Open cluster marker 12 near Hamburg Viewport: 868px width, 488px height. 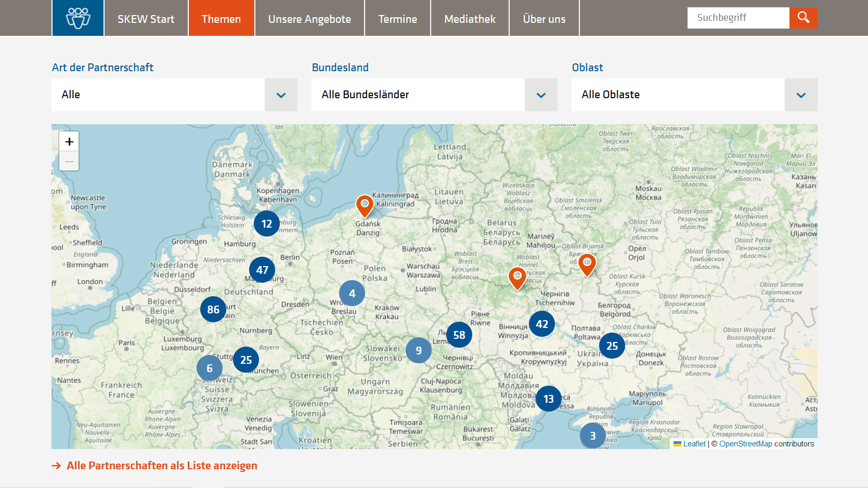pos(267,223)
